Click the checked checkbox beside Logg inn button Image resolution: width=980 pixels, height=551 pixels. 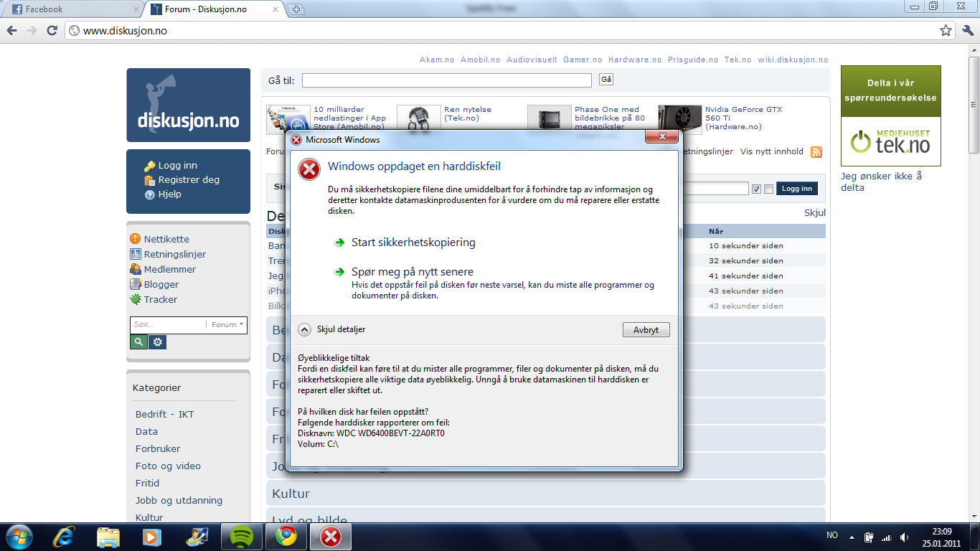pos(756,189)
